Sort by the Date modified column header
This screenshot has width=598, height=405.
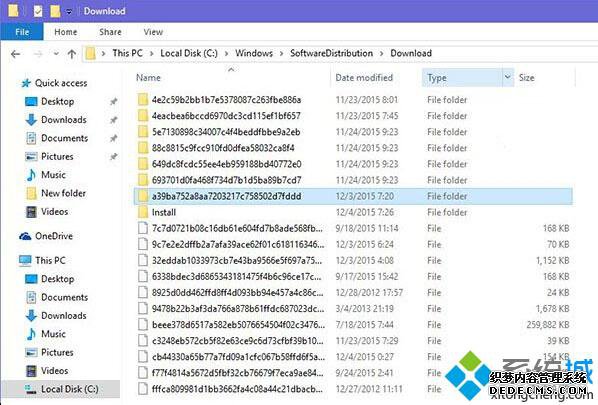pos(364,77)
